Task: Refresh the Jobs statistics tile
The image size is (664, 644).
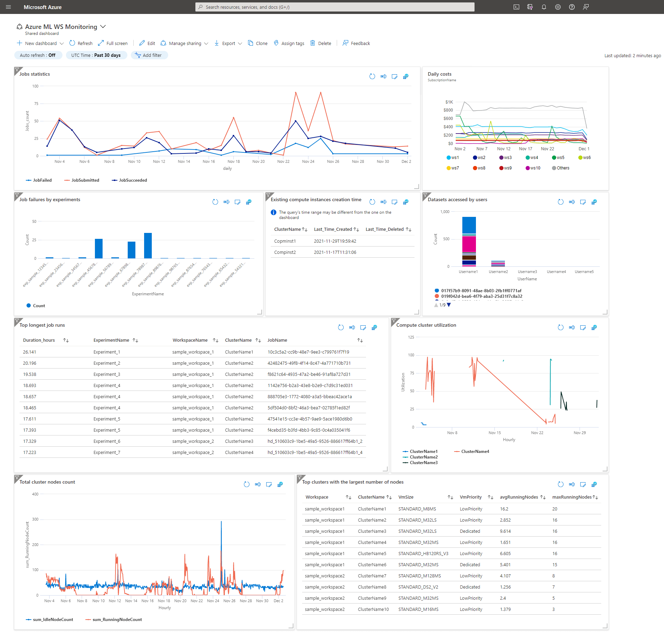Action: pyautogui.click(x=372, y=76)
